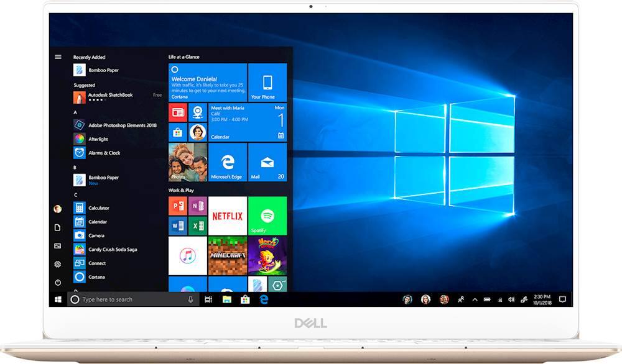Expand the Start hamburger menu
Screen dimensions: 622x364
click(58, 57)
